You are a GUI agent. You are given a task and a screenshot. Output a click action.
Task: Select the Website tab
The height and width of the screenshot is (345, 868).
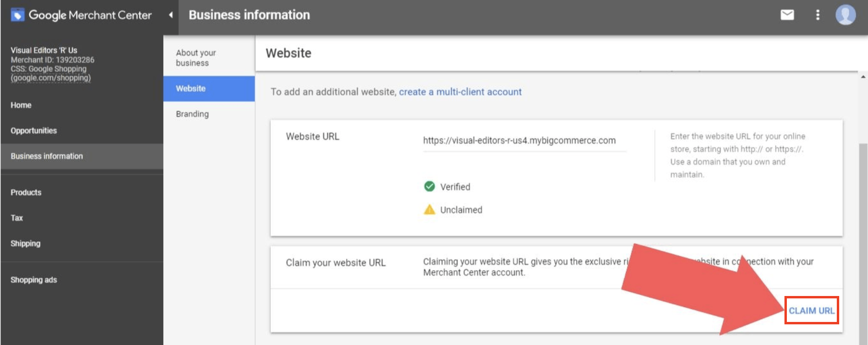click(x=191, y=88)
